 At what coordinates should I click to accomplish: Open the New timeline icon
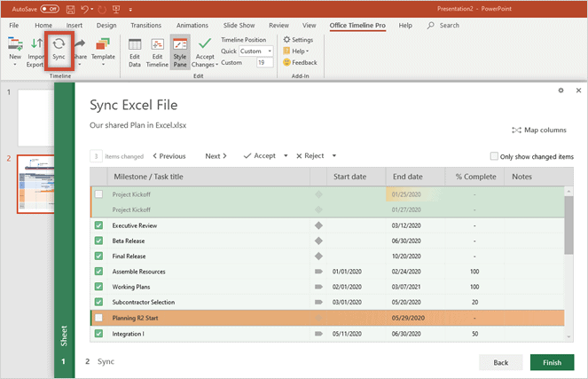coord(15,43)
